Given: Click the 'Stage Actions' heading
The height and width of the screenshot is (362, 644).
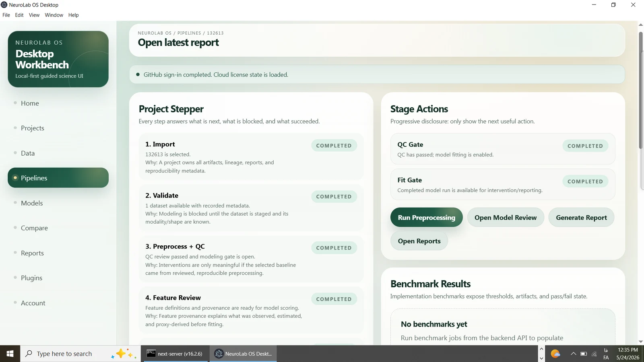Looking at the screenshot, I should [419, 109].
